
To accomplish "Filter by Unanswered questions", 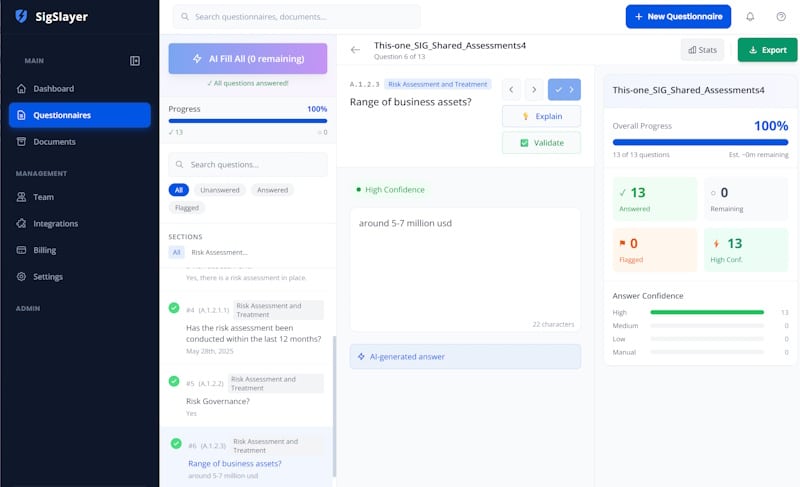I will (220, 190).
